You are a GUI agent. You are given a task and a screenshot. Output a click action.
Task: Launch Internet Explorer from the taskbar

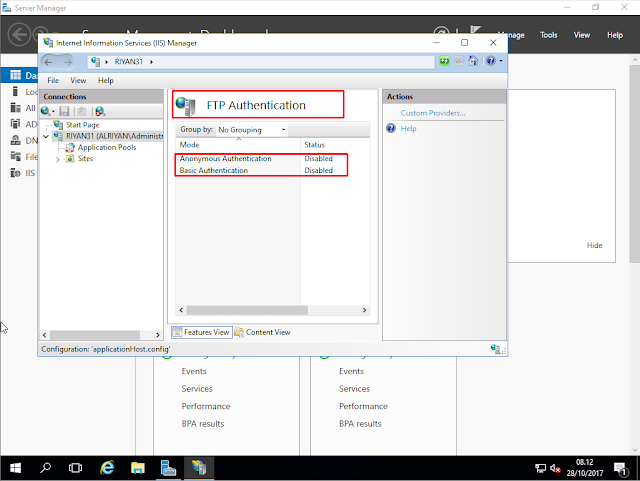107,468
